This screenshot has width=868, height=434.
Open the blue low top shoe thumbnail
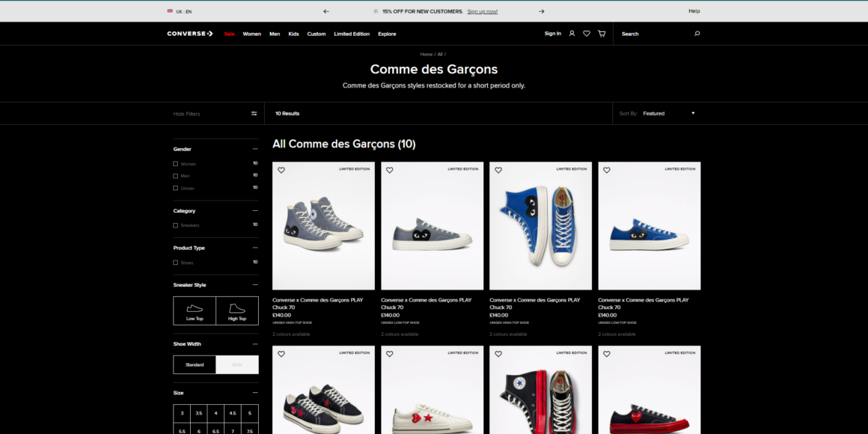tap(649, 226)
